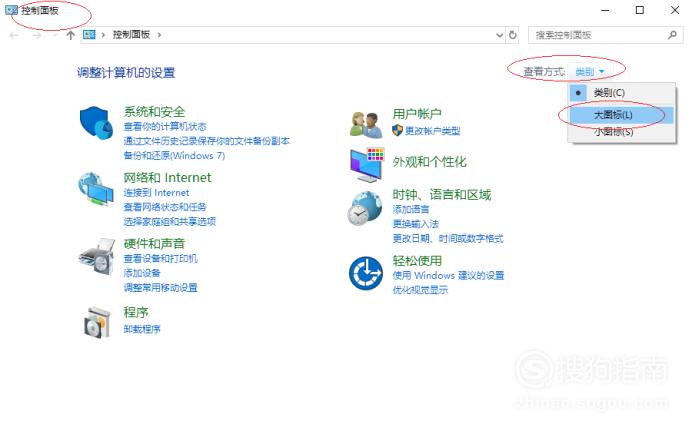Open the 用户帐户 heading link
This screenshot has width=692, height=437.
click(x=417, y=114)
